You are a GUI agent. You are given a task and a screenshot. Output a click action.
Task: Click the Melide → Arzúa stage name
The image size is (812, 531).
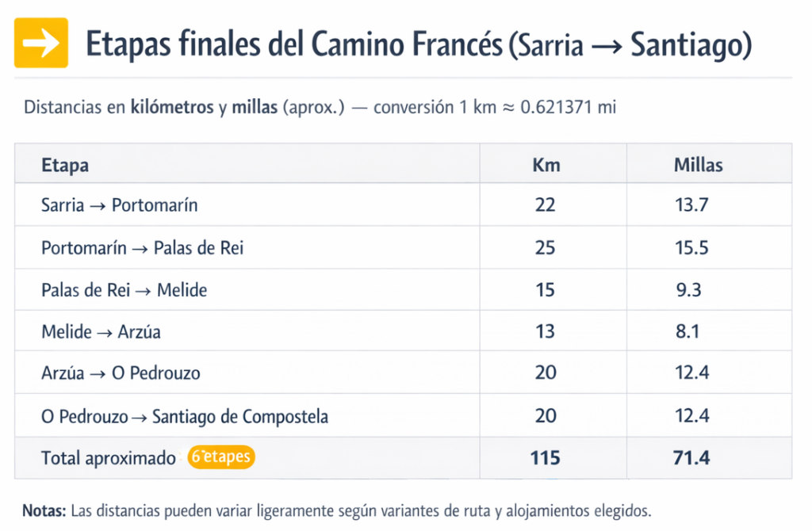(x=101, y=332)
